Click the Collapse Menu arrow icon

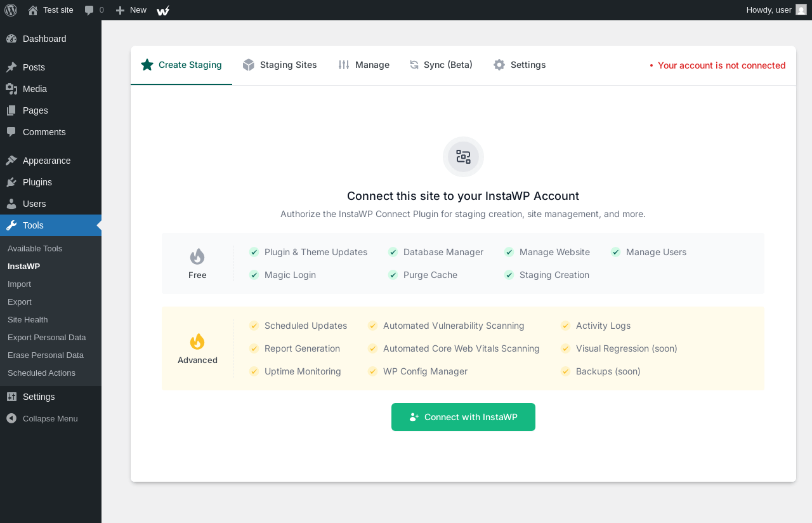coord(11,418)
